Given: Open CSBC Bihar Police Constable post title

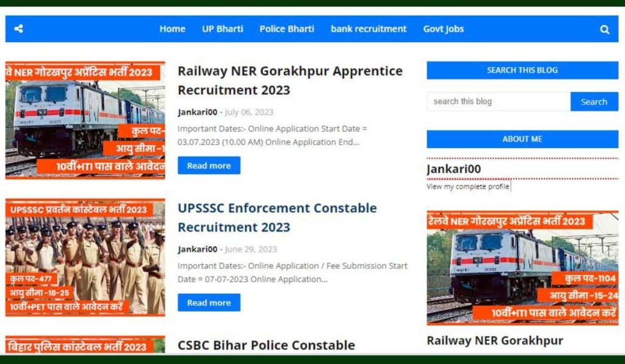Looking at the screenshot, I should coord(266,345).
